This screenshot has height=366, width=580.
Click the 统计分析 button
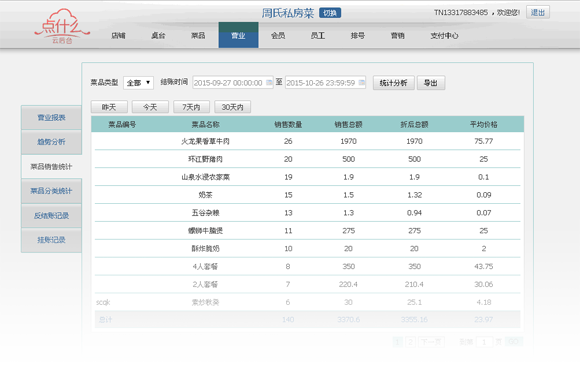[x=394, y=83]
